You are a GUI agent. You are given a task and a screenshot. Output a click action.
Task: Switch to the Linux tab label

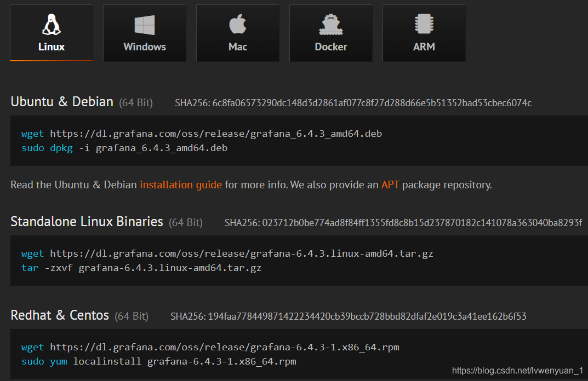pos(52,47)
